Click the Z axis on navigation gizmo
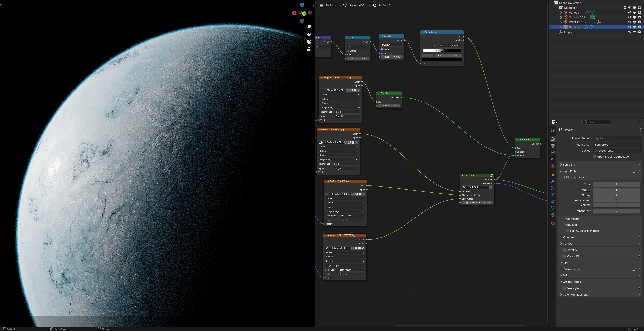Screen dimensions: 644x331 tap(302, 5)
